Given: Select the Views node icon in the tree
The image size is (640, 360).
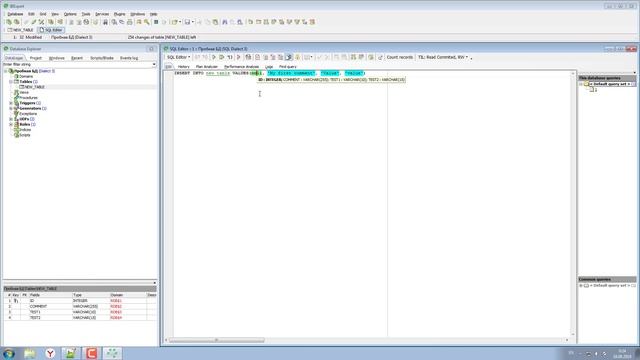Looking at the screenshot, I should click(17, 92).
